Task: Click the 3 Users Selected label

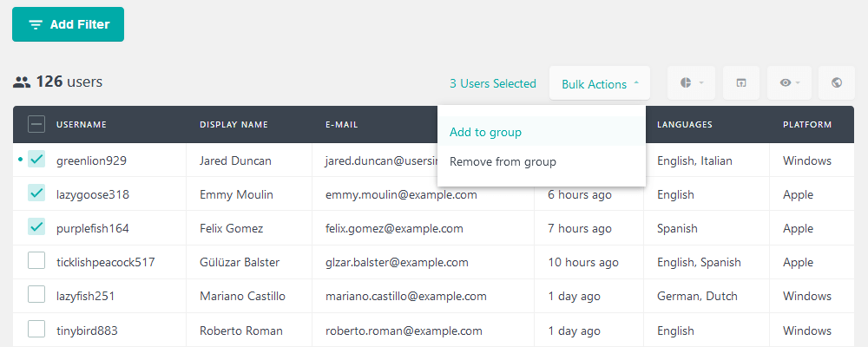Action: (x=493, y=83)
